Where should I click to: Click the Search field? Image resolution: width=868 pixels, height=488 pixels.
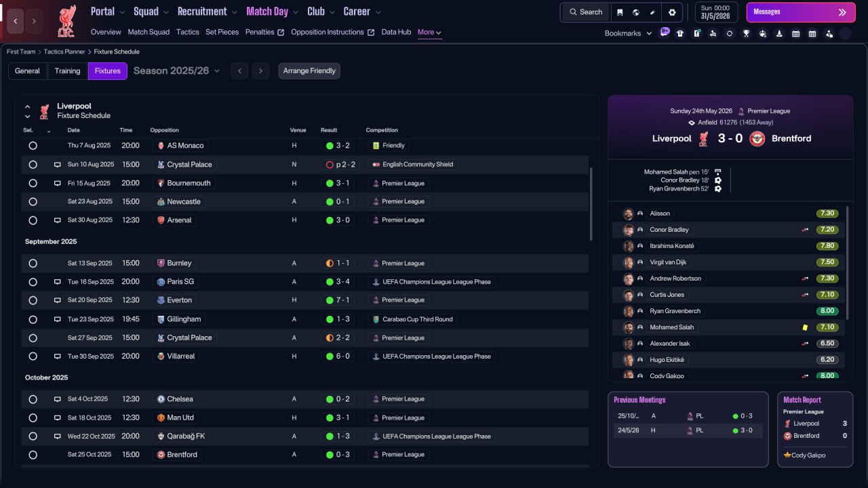click(x=586, y=12)
